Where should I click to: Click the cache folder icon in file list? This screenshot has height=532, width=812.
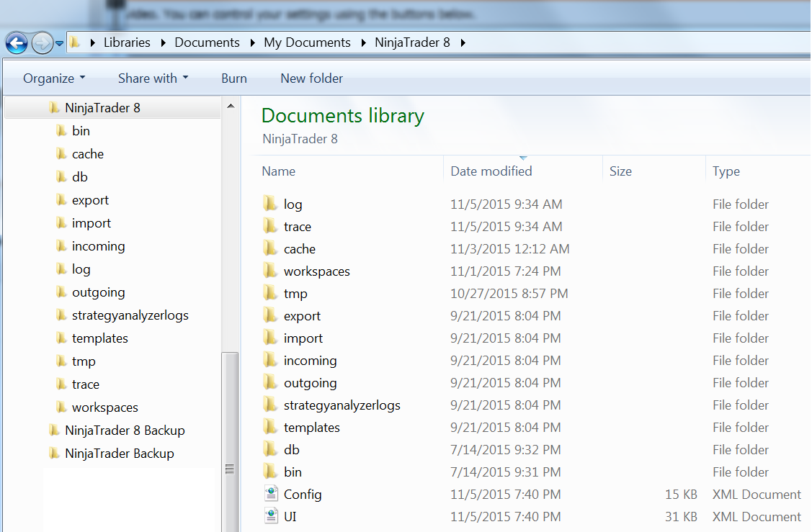pos(269,248)
